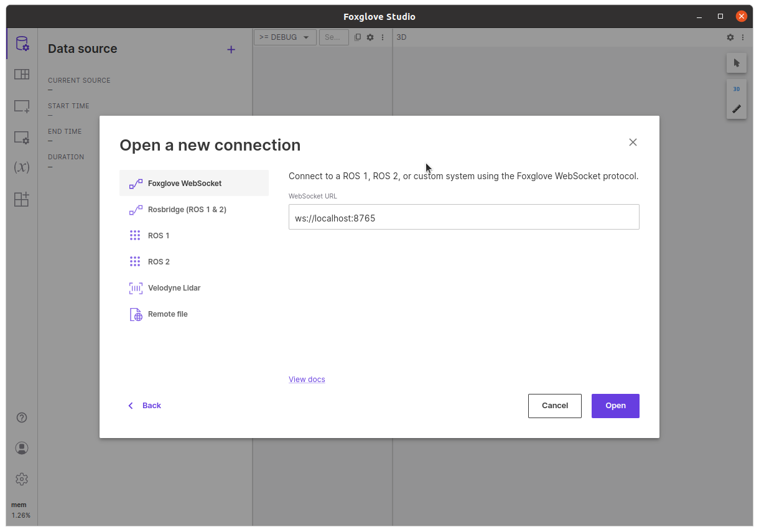
Task: Click the Open button
Action: (615, 406)
